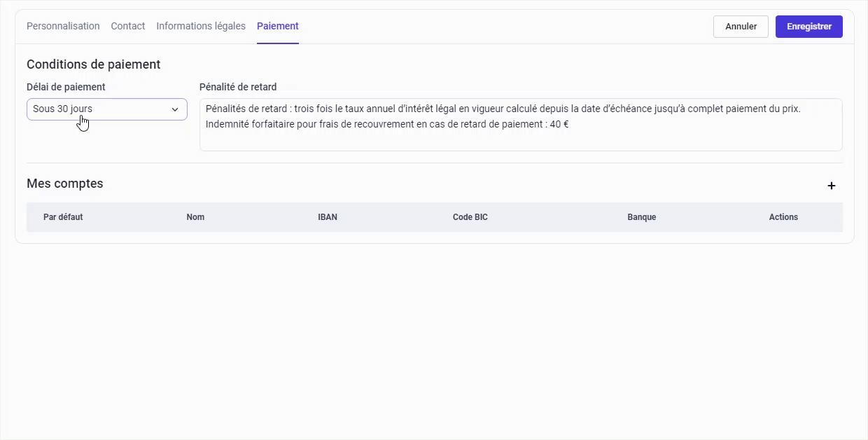Click the 'Délai de paiement' field label
868x440 pixels.
(66, 87)
